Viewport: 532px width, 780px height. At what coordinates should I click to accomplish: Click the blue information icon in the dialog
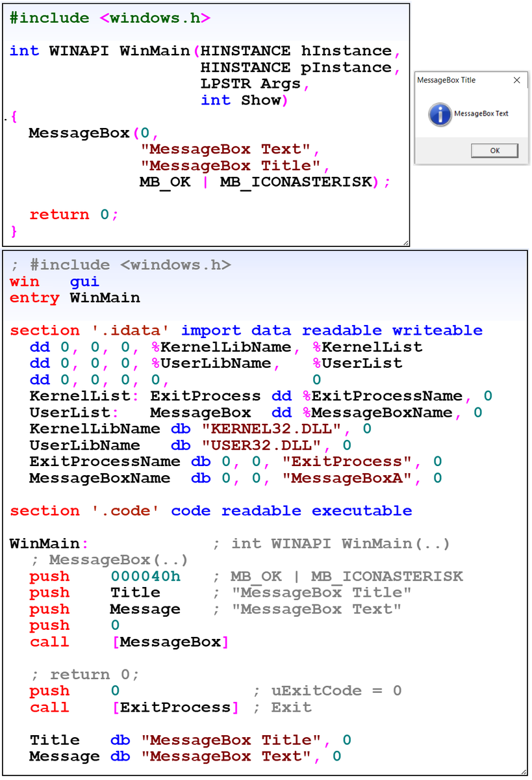[440, 114]
